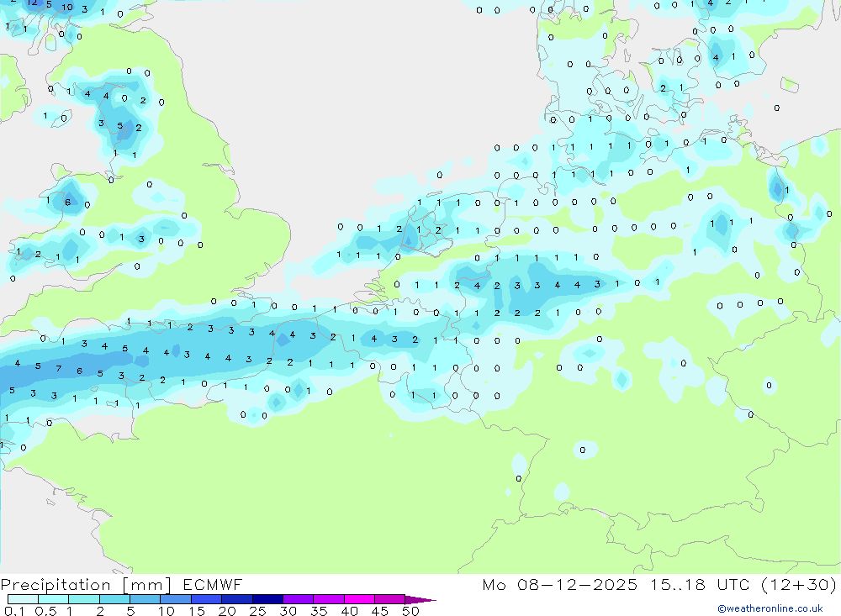The height and width of the screenshot is (616, 841).
Task: Click the 2–5 mm legend swatch
Action: [114, 599]
